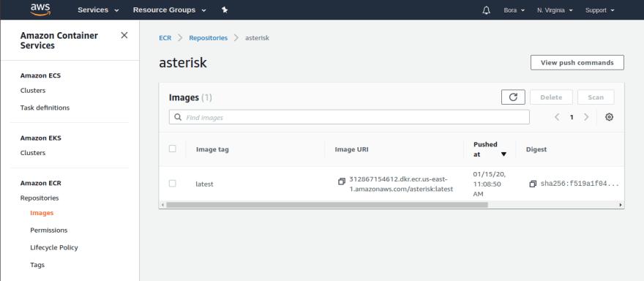Click the Find images search field
Screen dimensions: 644x281
pyautogui.click(x=349, y=117)
